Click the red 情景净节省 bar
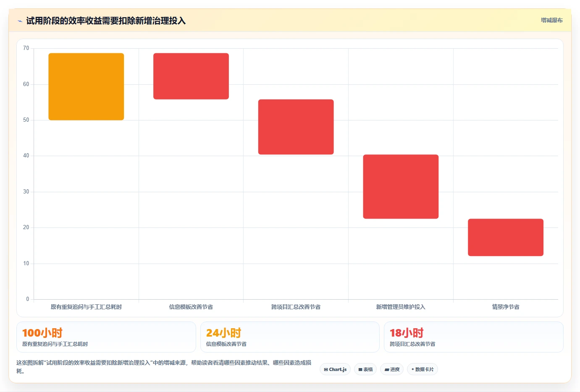The width and height of the screenshot is (580, 392). click(x=506, y=237)
